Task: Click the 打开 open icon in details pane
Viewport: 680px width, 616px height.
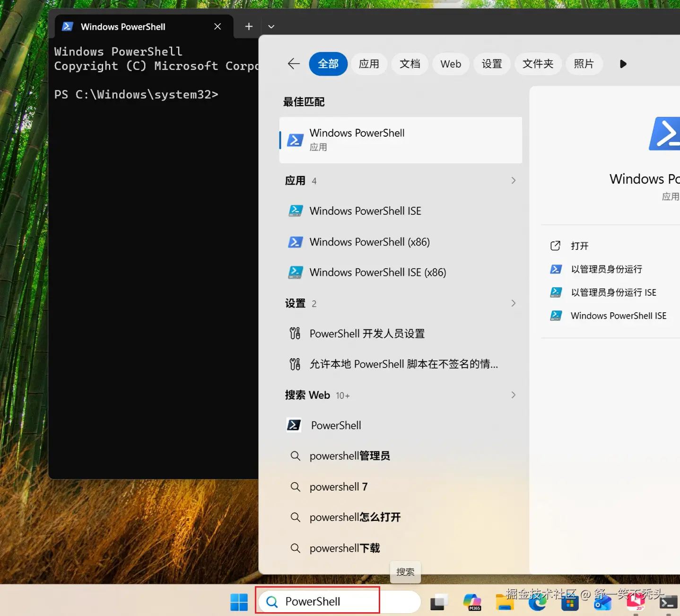Action: click(556, 246)
